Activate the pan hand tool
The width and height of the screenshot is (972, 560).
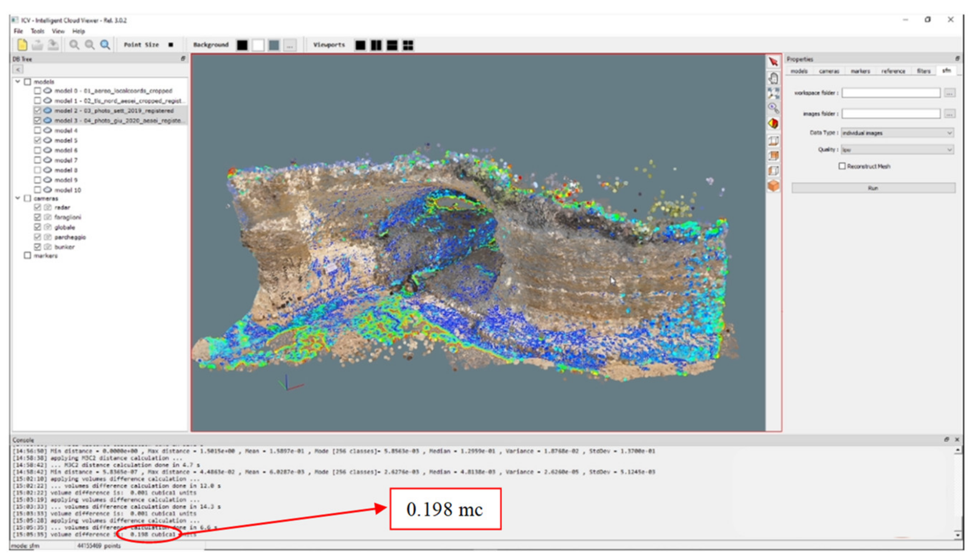(773, 77)
